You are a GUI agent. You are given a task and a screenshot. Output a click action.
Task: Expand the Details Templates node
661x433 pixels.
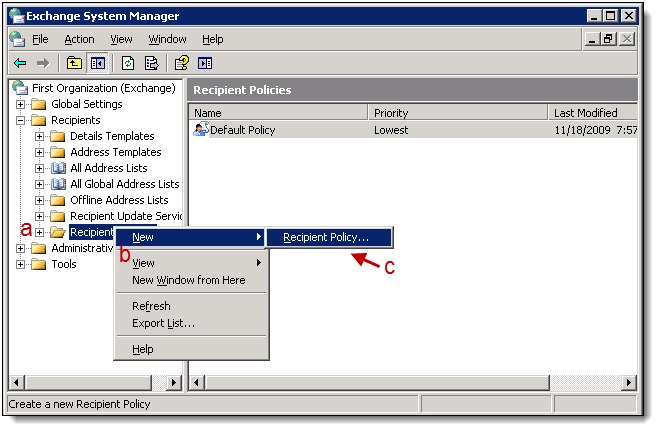pos(39,137)
